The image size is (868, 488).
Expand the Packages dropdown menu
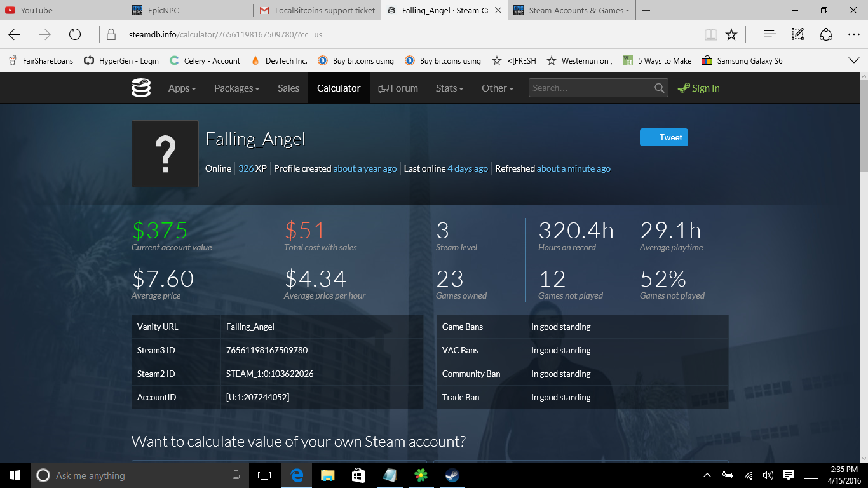[236, 88]
